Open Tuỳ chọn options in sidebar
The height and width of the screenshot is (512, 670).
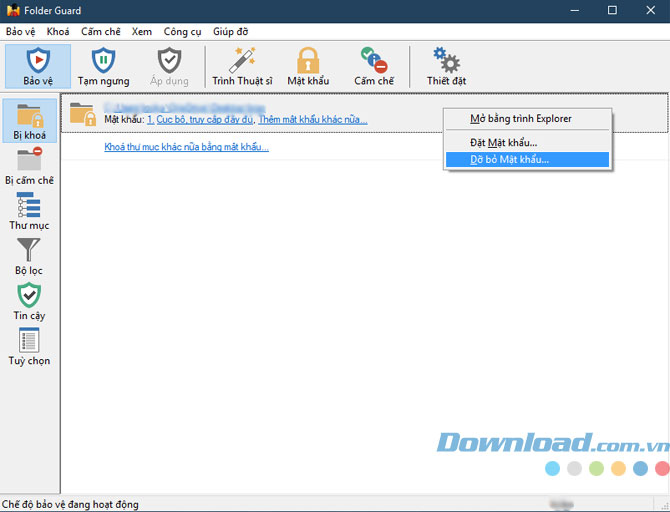pos(30,347)
